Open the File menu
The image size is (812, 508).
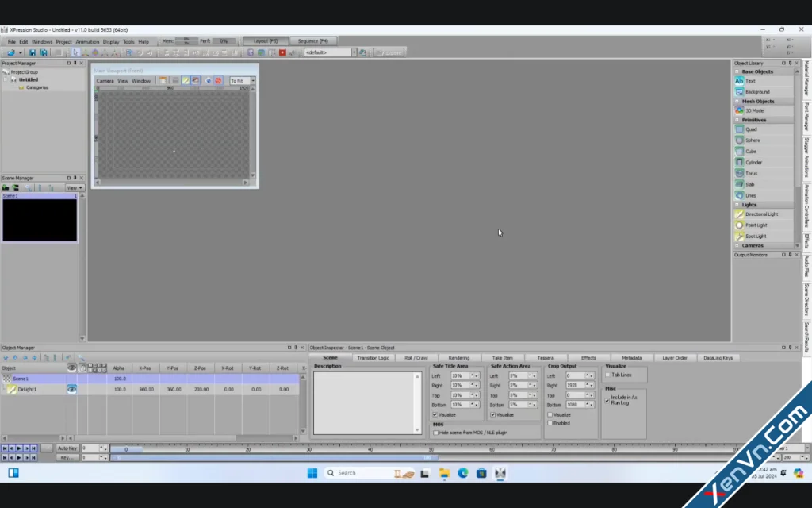(11, 41)
